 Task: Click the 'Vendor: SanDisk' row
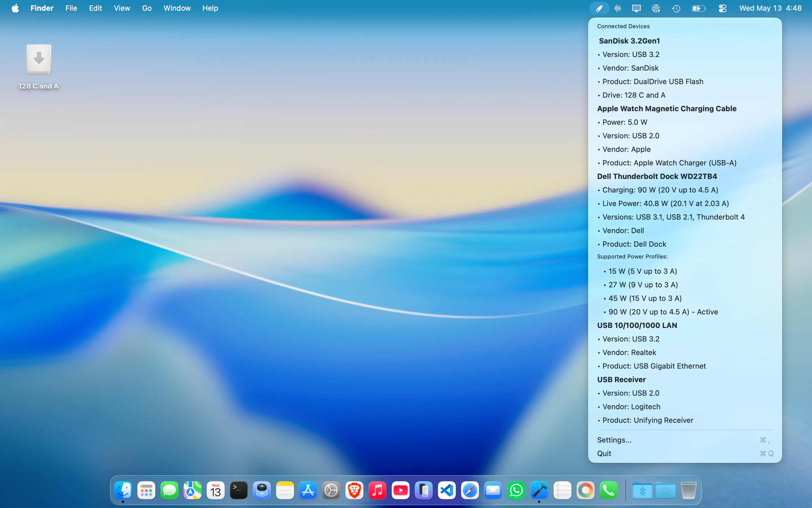[685, 68]
